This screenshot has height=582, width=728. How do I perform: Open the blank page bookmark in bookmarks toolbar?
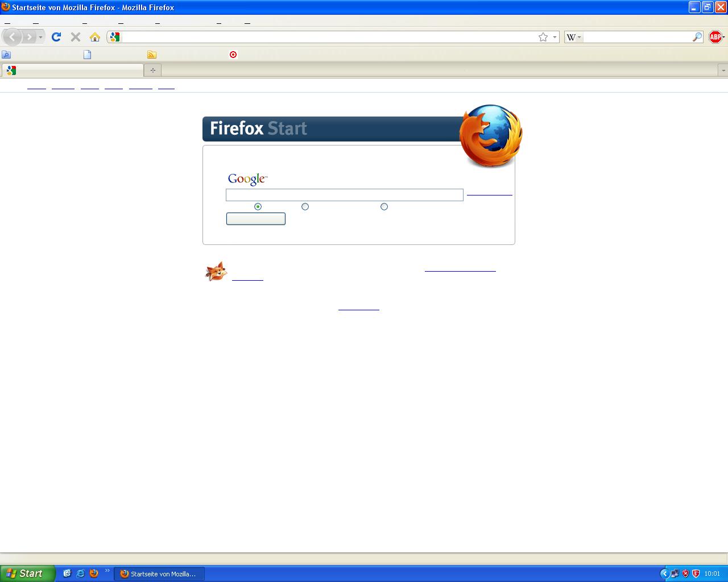point(87,55)
